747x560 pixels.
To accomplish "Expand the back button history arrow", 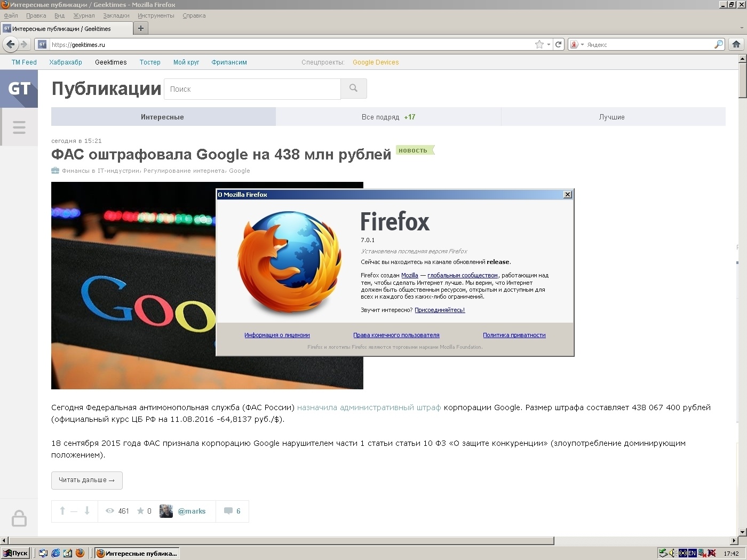I will 23,45.
